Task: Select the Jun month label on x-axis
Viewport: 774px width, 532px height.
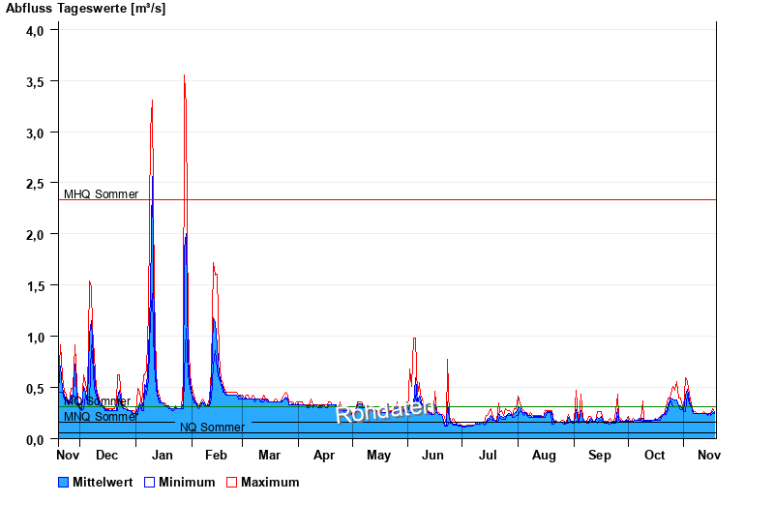Action: pyautogui.click(x=433, y=455)
